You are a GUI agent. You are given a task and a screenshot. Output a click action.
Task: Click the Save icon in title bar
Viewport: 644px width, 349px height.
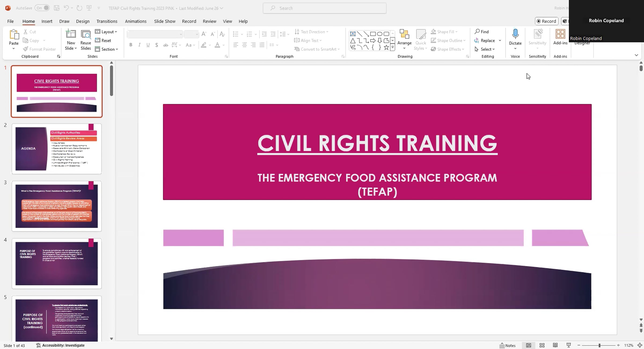click(x=57, y=8)
